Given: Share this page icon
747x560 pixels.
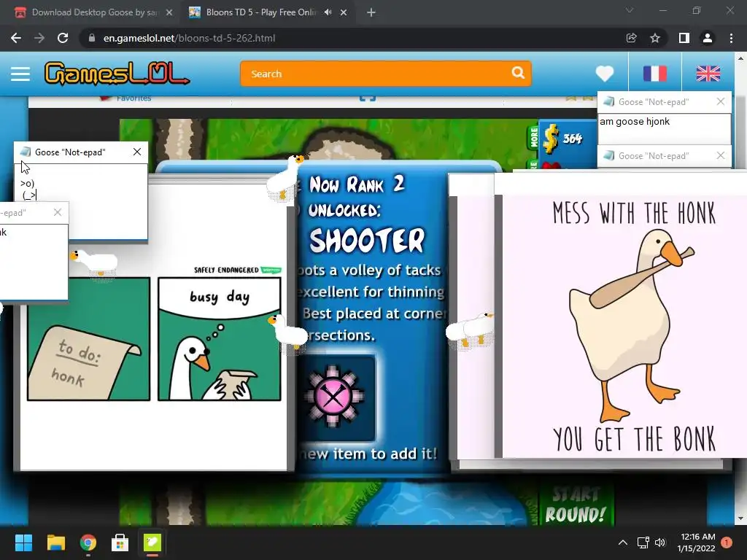Looking at the screenshot, I should click(631, 38).
